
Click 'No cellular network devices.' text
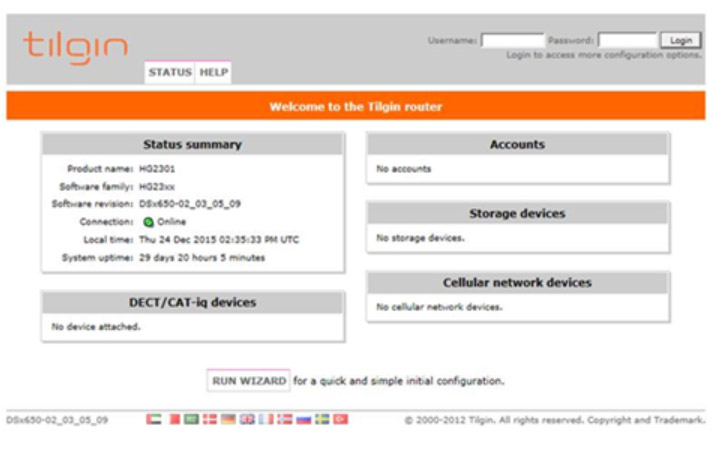[440, 307]
